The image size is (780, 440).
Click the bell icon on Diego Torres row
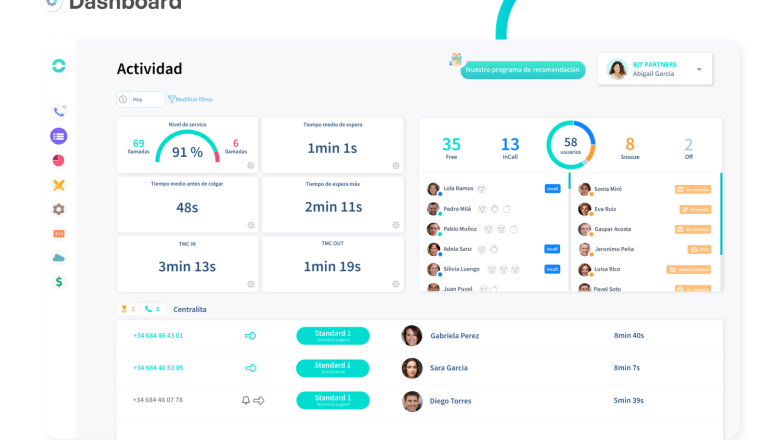click(246, 400)
